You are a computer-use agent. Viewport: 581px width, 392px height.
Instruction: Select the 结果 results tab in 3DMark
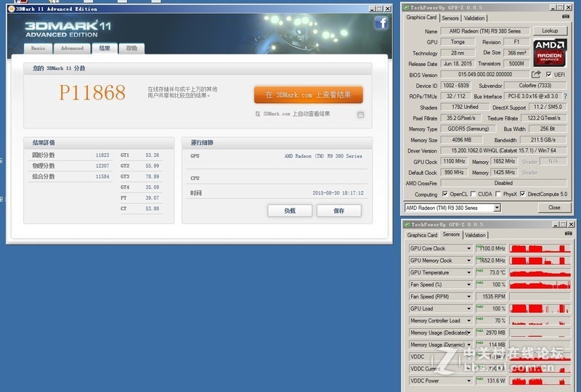105,48
